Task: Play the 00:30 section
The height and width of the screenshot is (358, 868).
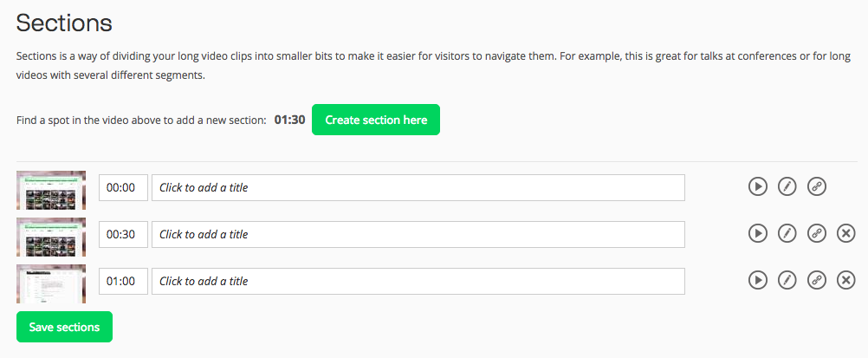Action: pos(757,233)
